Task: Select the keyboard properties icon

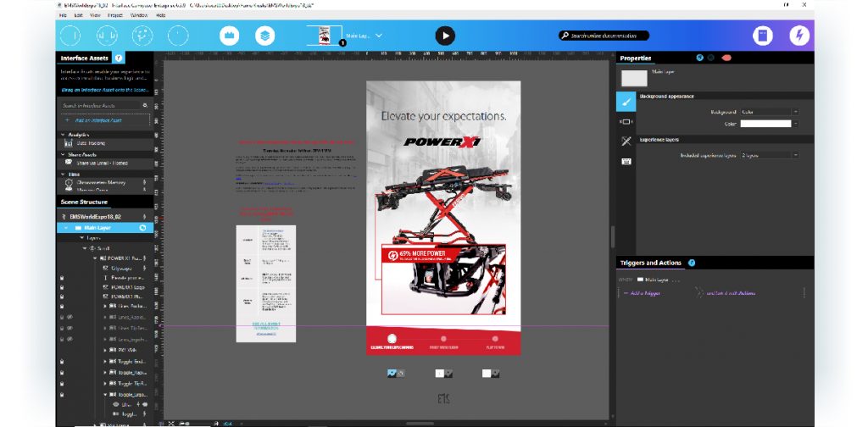Action: (x=626, y=162)
